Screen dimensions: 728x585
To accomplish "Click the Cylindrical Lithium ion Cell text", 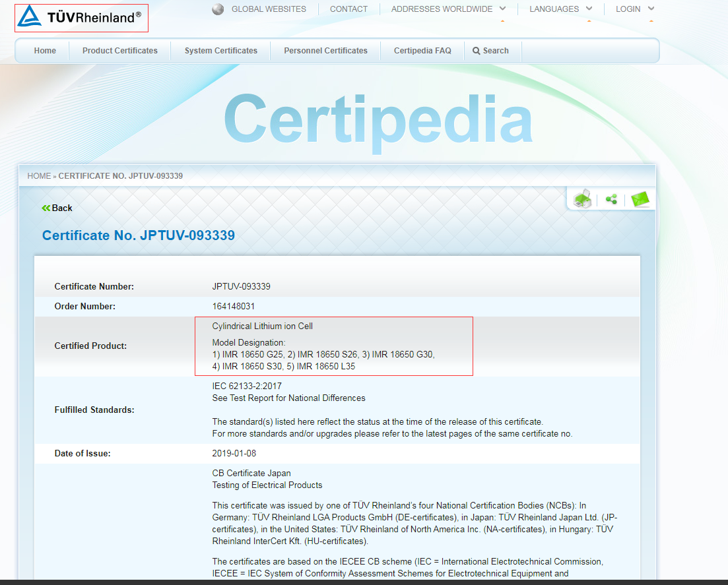I will click(x=262, y=326).
